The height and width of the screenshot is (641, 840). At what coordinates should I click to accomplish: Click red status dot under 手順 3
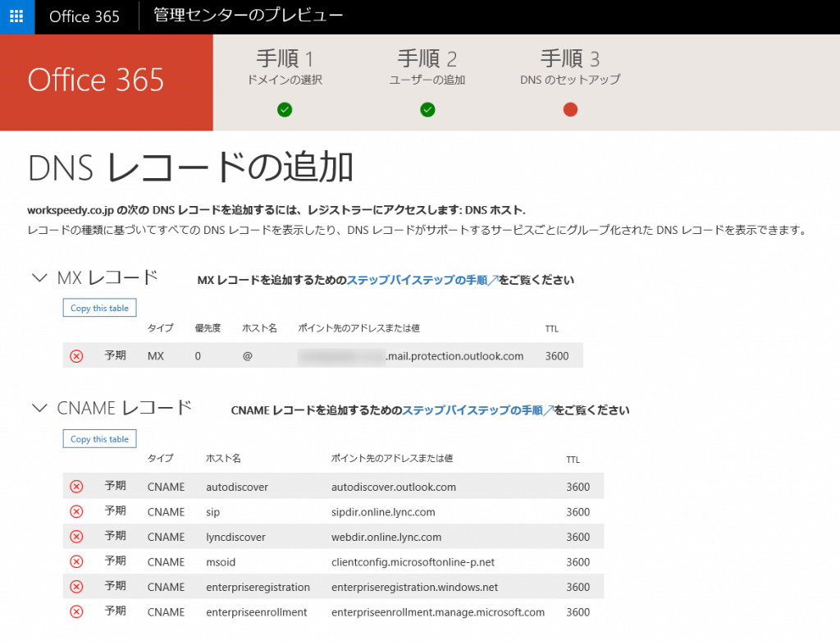pyautogui.click(x=570, y=110)
